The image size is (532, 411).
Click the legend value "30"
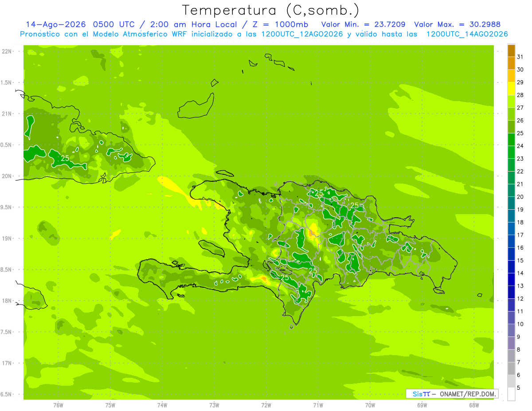click(x=520, y=70)
